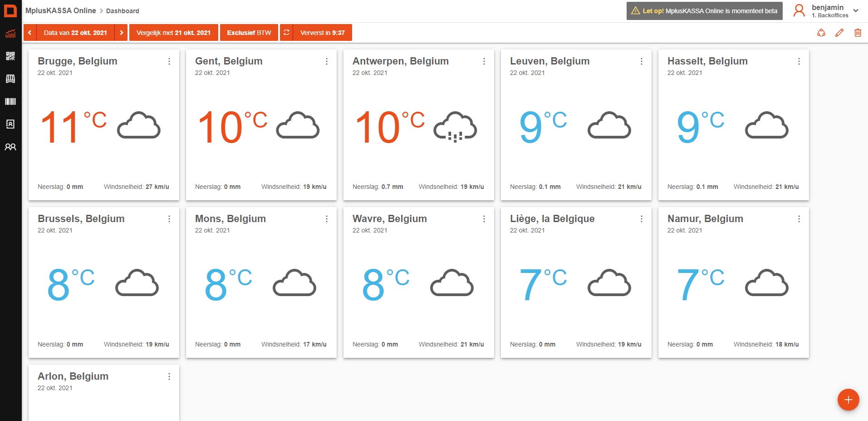The height and width of the screenshot is (421, 868).
Task: Open the users group sidebar icon
Action: (10, 147)
